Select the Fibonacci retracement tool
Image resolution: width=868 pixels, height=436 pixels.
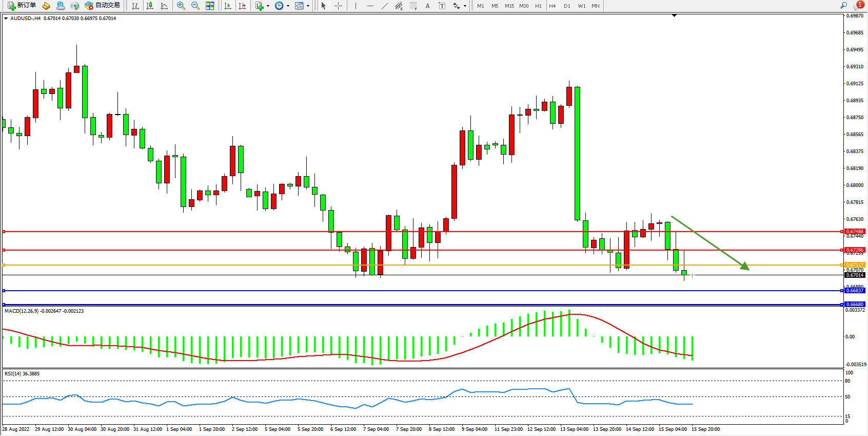point(413,6)
